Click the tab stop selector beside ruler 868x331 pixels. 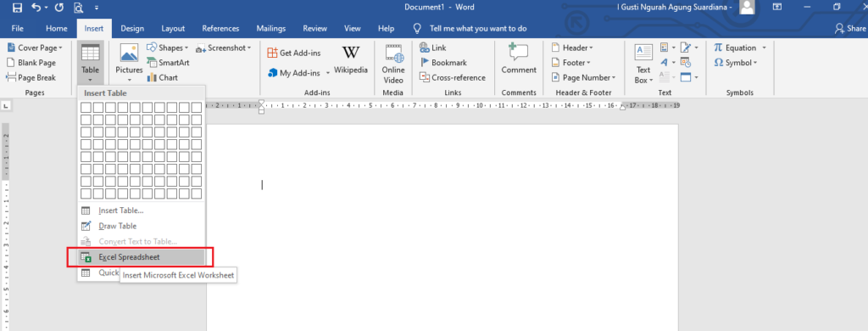click(6, 104)
